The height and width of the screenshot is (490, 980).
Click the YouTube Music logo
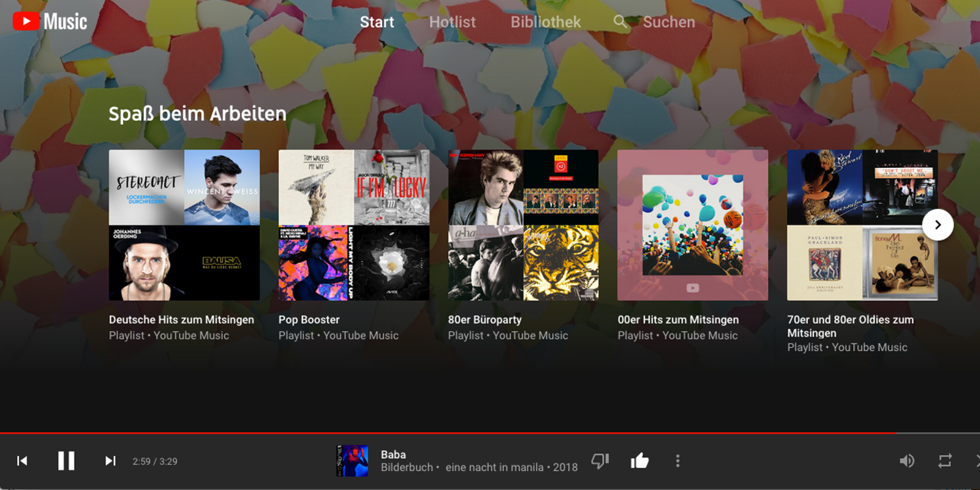(x=50, y=21)
